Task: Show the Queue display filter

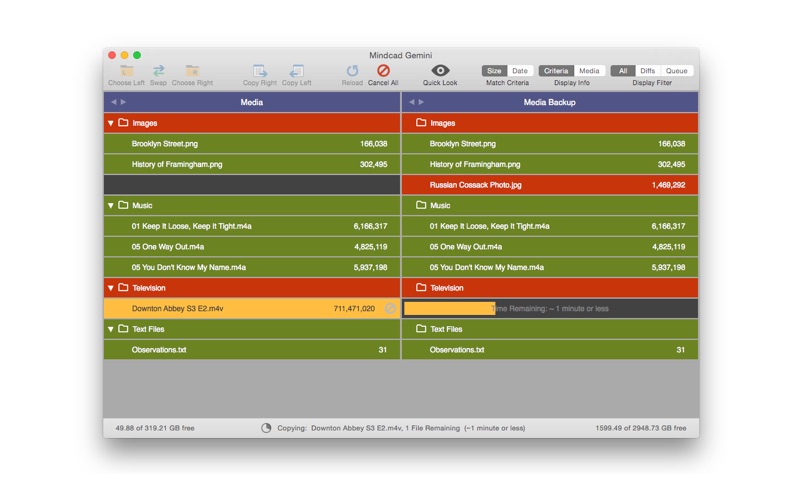Action: click(x=677, y=71)
